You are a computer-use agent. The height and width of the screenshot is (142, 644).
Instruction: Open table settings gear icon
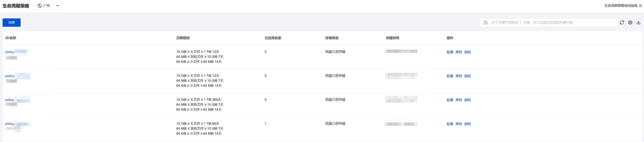tap(630, 22)
